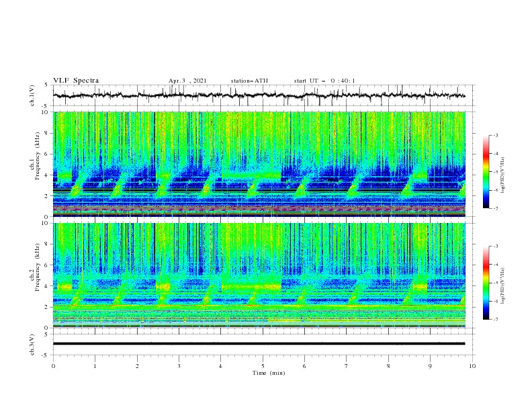
Task: Click the "8" kHz tick on ch.1 frequency axis
Action: tap(48, 133)
